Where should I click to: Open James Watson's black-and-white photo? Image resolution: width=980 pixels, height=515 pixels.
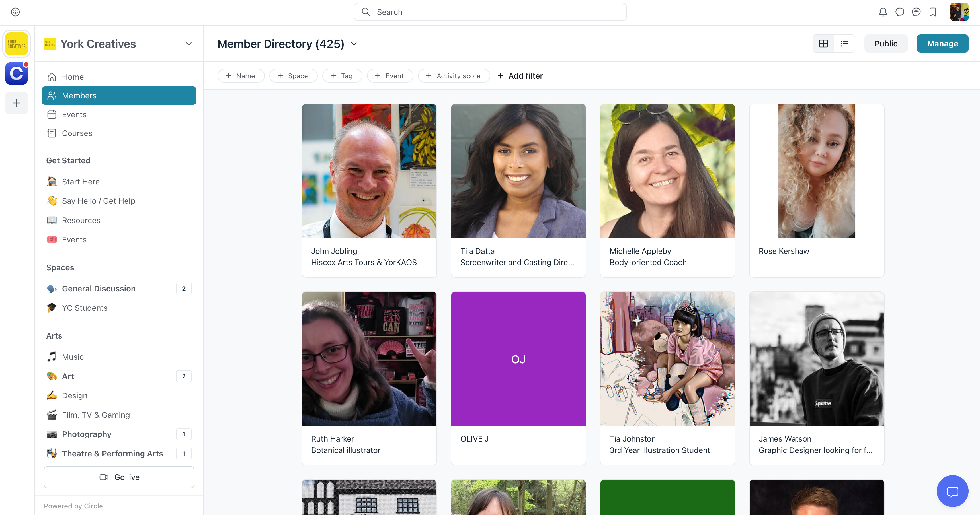click(x=816, y=359)
